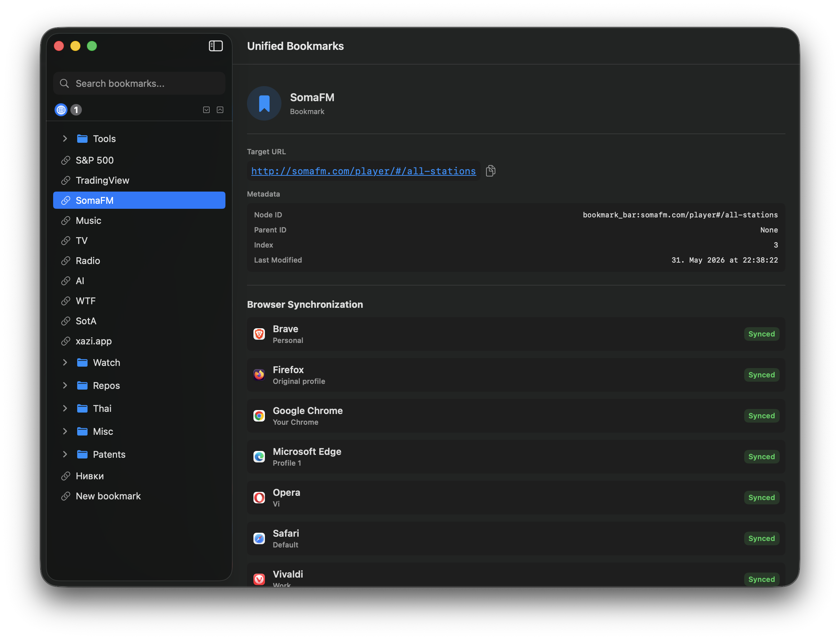Click the Patents folder icon
Screen dimensions: 840x640
tap(82, 455)
